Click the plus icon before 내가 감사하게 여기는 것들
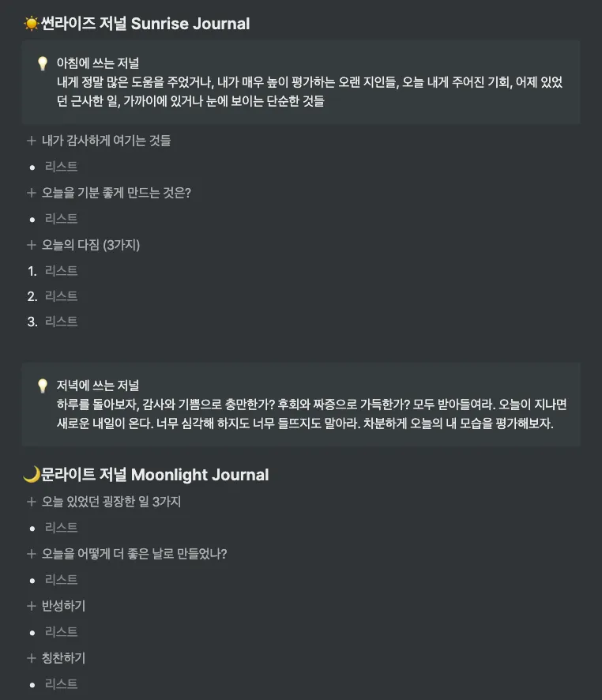The width and height of the screenshot is (602, 700). tap(32, 141)
